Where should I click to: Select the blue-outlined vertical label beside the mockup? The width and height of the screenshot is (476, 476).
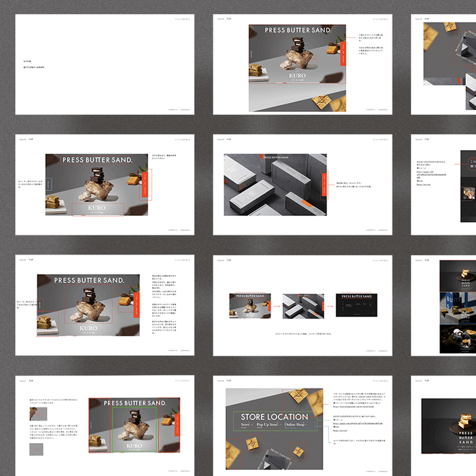tap(48, 184)
